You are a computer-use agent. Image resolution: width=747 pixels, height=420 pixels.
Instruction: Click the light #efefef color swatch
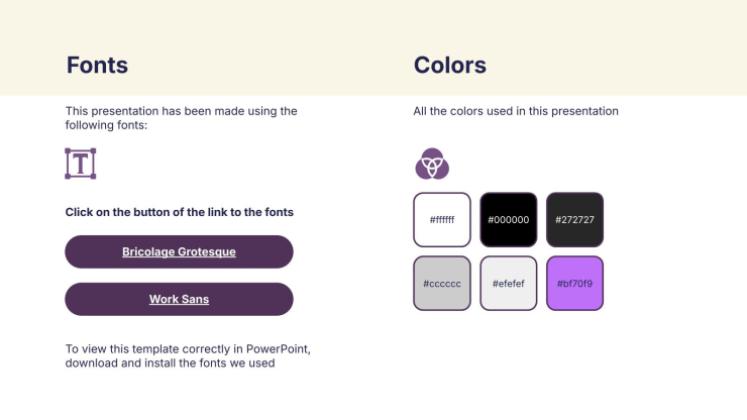pos(508,283)
